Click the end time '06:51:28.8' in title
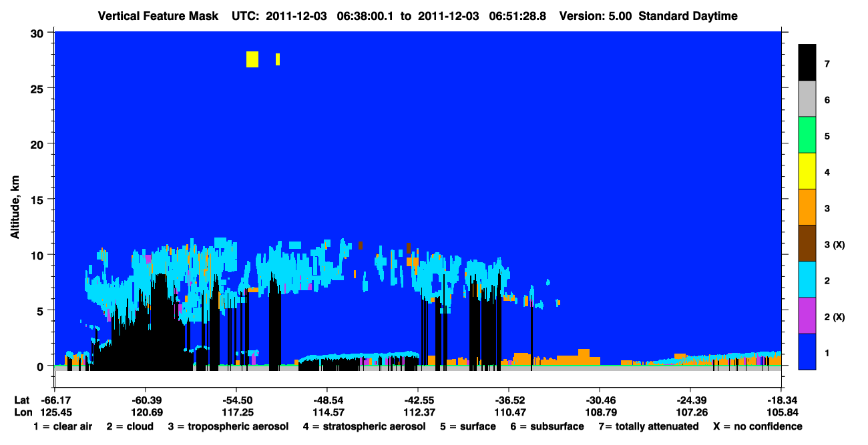The width and height of the screenshot is (868, 445). (x=516, y=16)
